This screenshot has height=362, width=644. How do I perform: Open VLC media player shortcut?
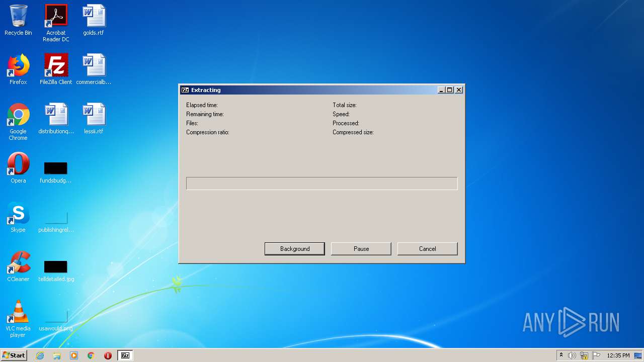pyautogui.click(x=18, y=319)
